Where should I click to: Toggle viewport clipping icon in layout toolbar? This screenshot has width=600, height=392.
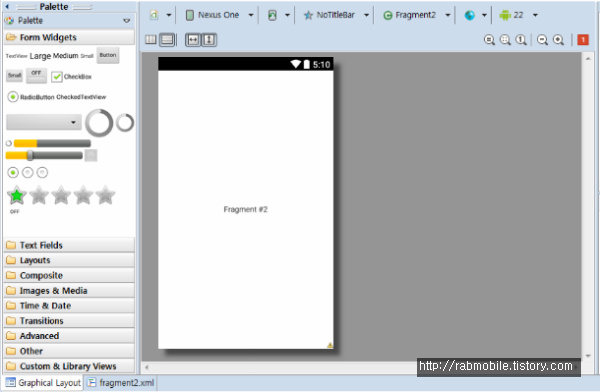151,39
